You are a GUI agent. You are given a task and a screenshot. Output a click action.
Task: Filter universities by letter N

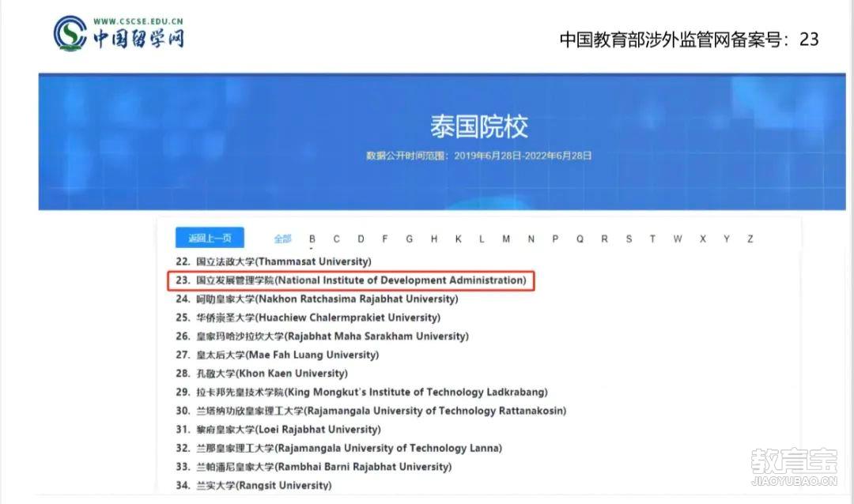click(531, 239)
